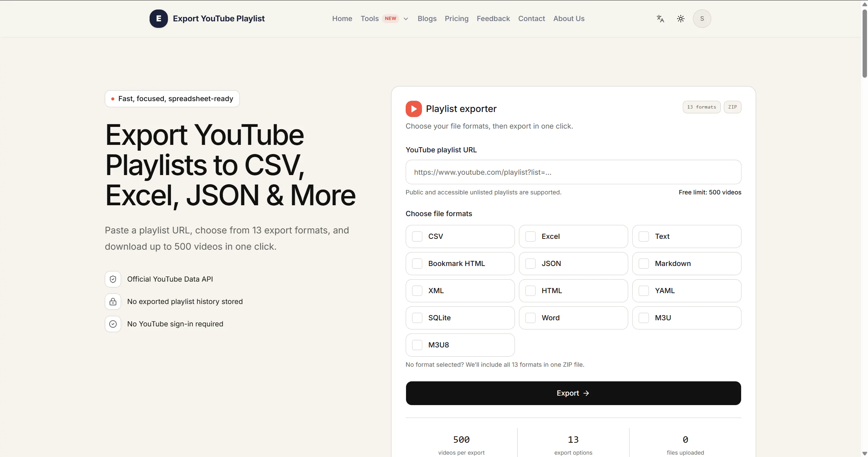Click the 13 formats badge

(701, 107)
